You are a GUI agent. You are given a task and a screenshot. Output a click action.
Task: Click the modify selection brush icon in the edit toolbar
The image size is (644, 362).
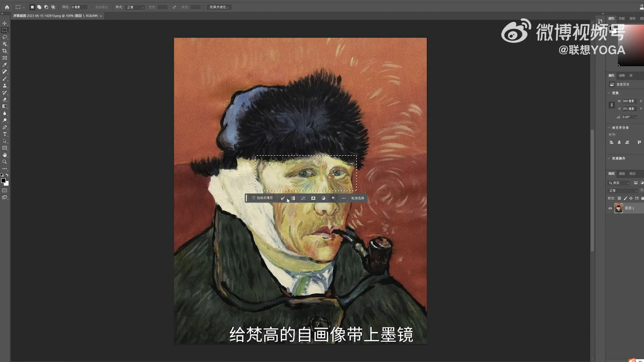click(283, 198)
